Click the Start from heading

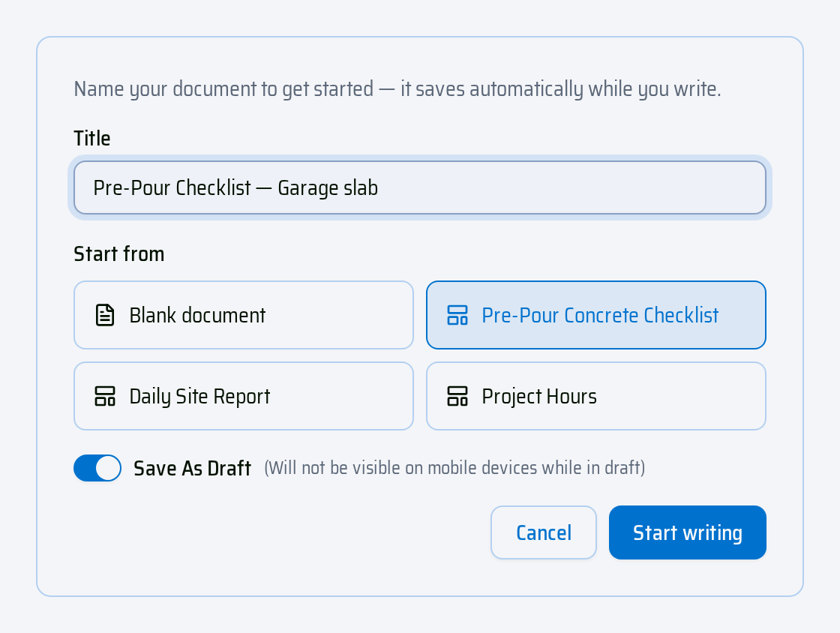click(119, 253)
